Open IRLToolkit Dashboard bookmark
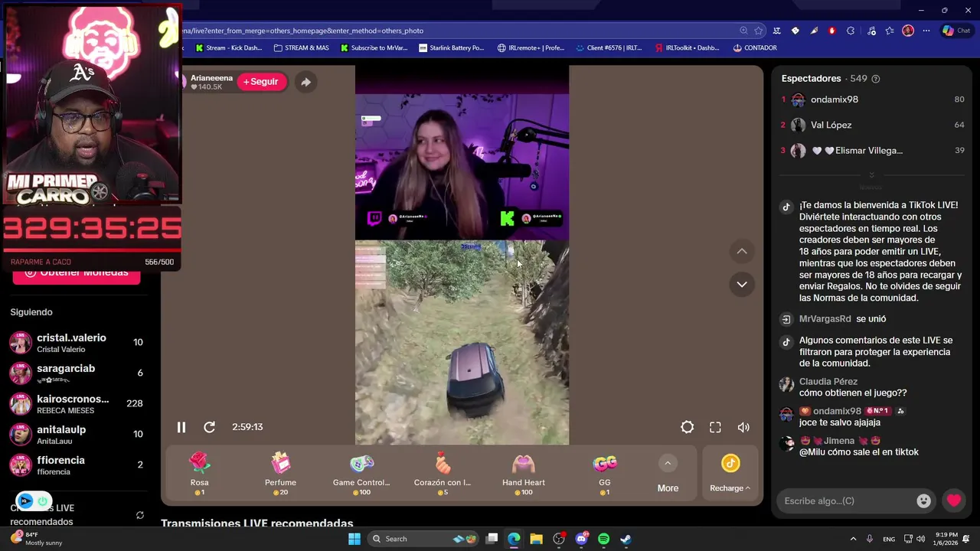This screenshot has width=980, height=551. 688,47
